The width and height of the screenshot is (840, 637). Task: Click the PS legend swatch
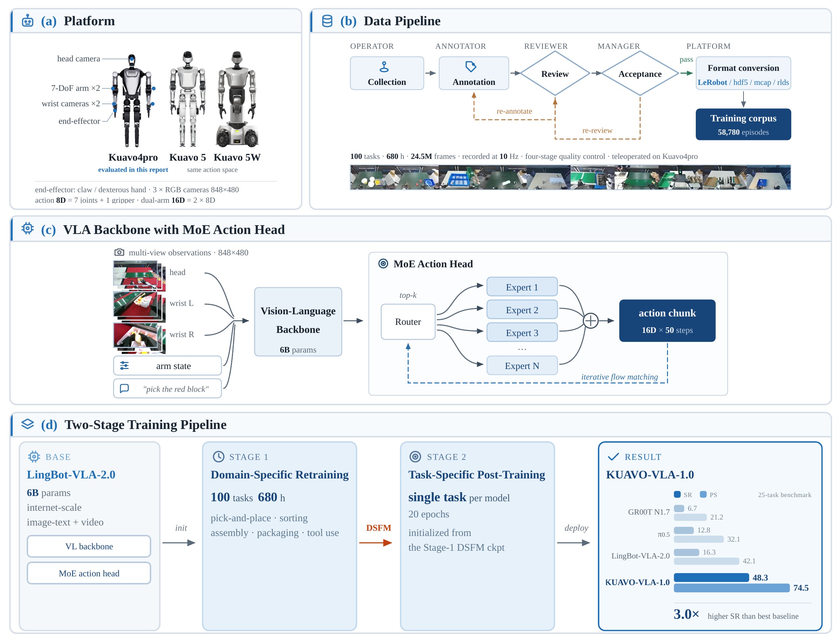[x=703, y=494]
